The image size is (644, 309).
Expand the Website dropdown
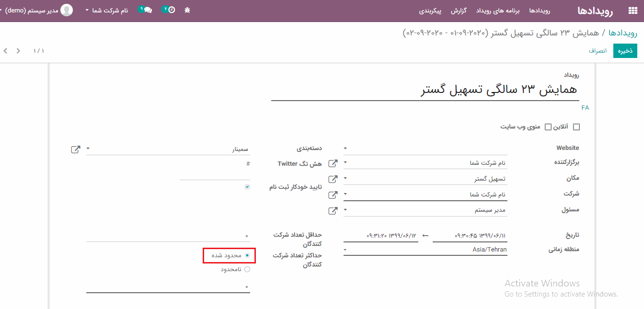pyautogui.click(x=425, y=149)
